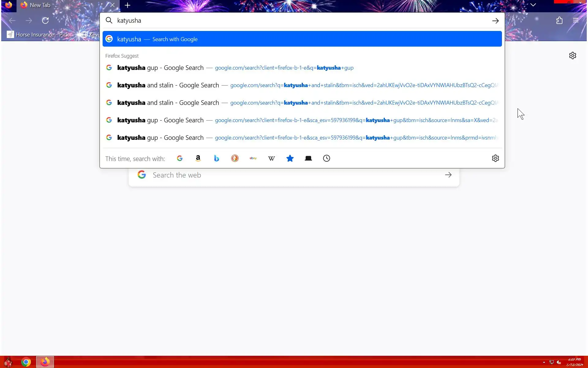The width and height of the screenshot is (588, 368).
Task: Search with eBay this time
Action: (x=253, y=158)
